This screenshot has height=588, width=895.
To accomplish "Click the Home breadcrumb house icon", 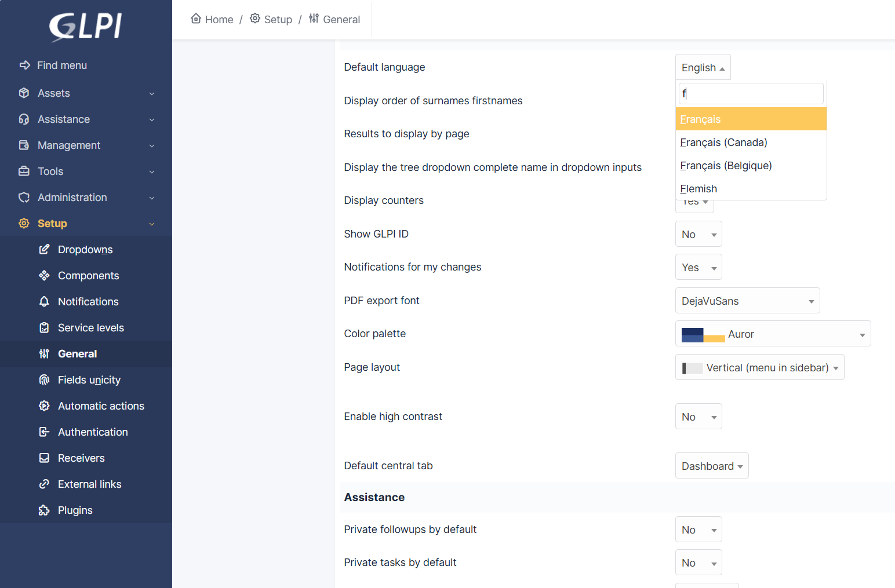I will click(196, 19).
